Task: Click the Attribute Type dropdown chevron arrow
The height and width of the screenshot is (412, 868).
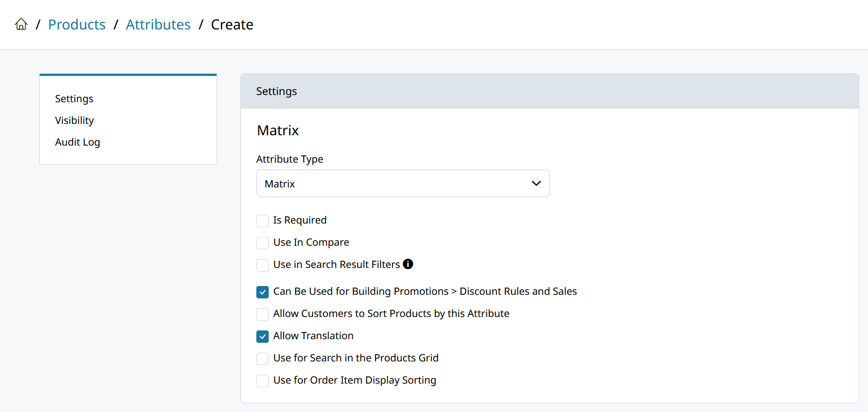Action: click(x=536, y=183)
